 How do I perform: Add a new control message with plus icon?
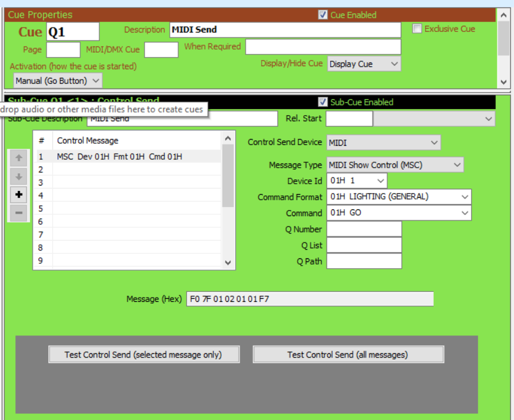coord(19,195)
